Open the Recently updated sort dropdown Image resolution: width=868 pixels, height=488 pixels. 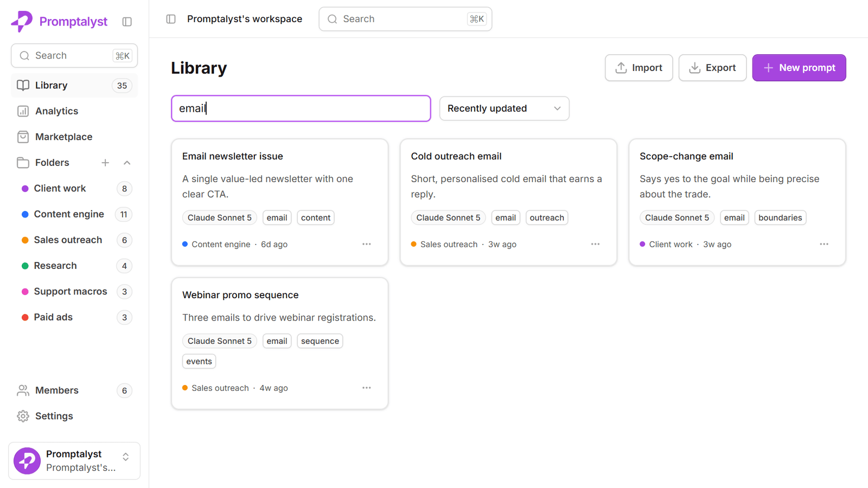(504, 108)
